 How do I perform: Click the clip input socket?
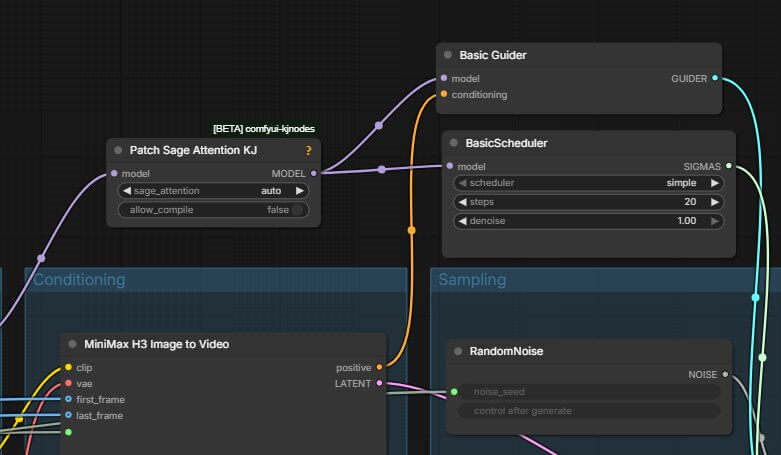click(x=68, y=367)
